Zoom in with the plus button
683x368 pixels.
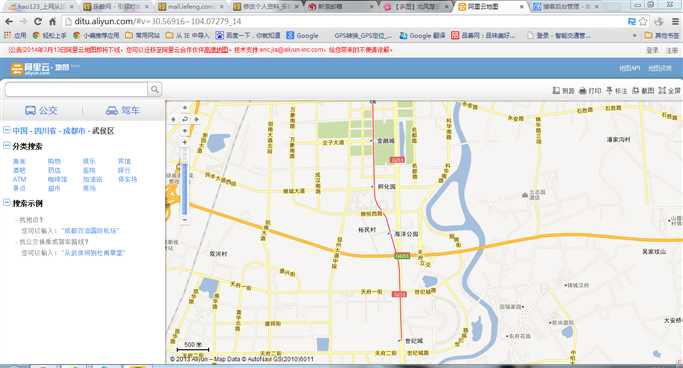[x=185, y=142]
